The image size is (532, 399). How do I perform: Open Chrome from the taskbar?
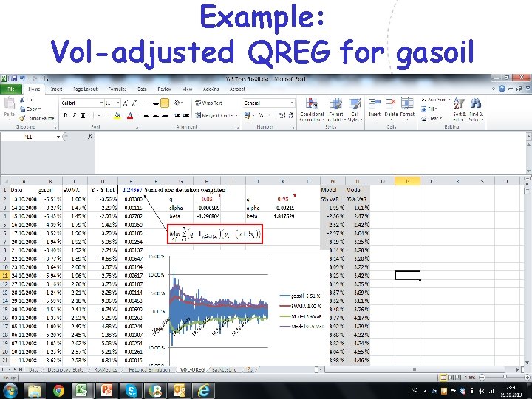(x=58, y=391)
